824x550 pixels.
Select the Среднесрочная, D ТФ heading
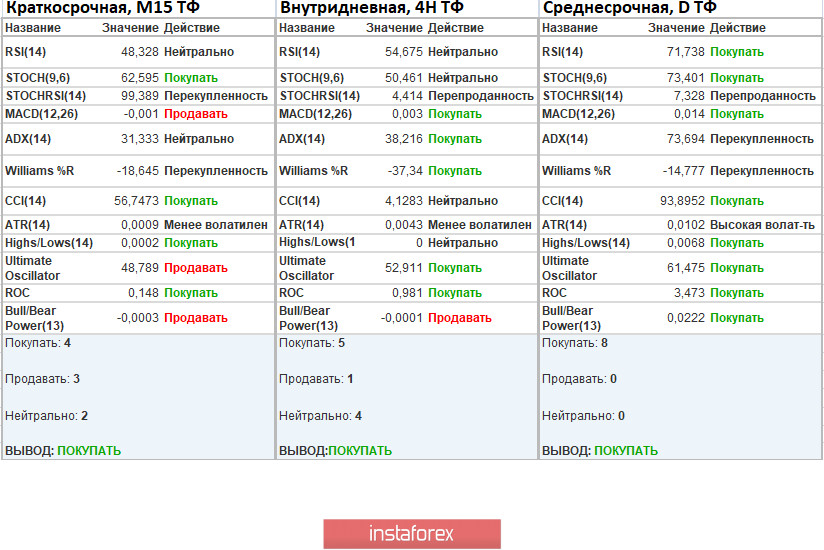(629, 9)
